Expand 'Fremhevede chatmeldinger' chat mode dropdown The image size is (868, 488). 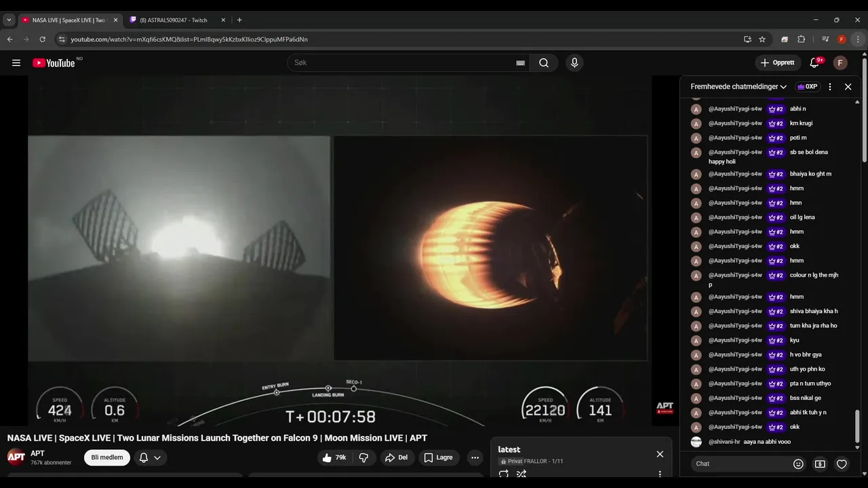tap(738, 87)
